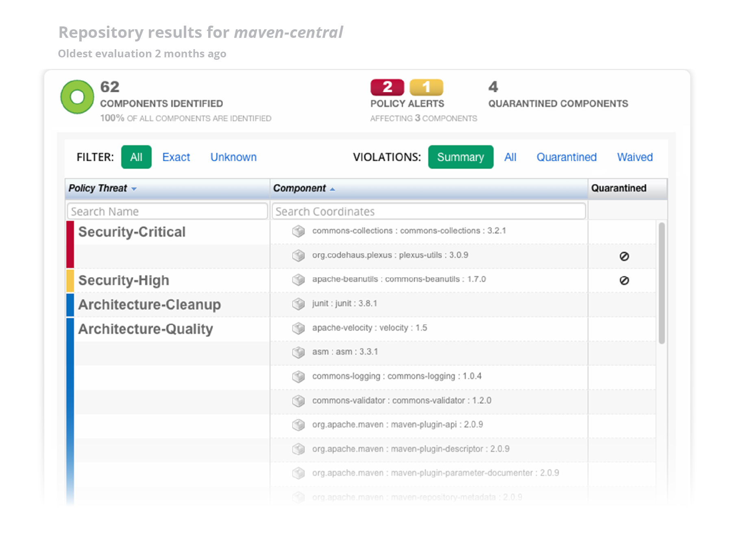Open apache-beanutils : commons-beanutils : 1.7.0
The width and height of the screenshot is (732, 560).
coord(399,279)
